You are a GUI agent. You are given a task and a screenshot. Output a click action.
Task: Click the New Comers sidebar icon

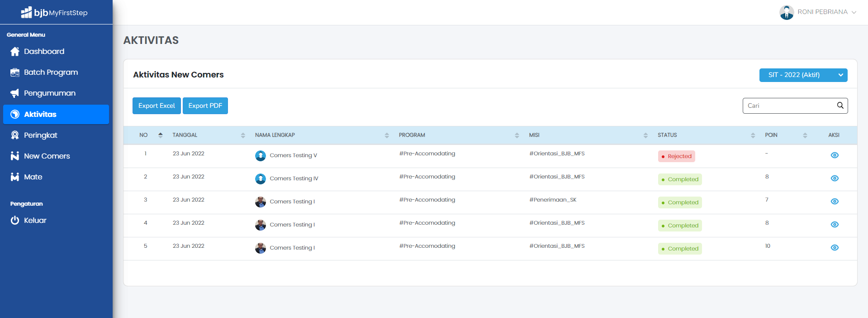[15, 156]
